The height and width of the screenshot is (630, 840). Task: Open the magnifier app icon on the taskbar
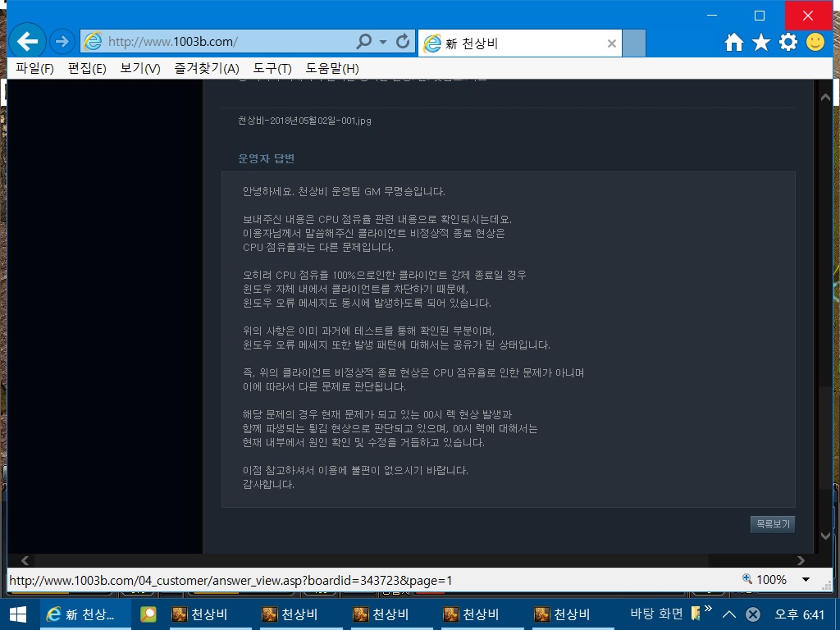148,614
